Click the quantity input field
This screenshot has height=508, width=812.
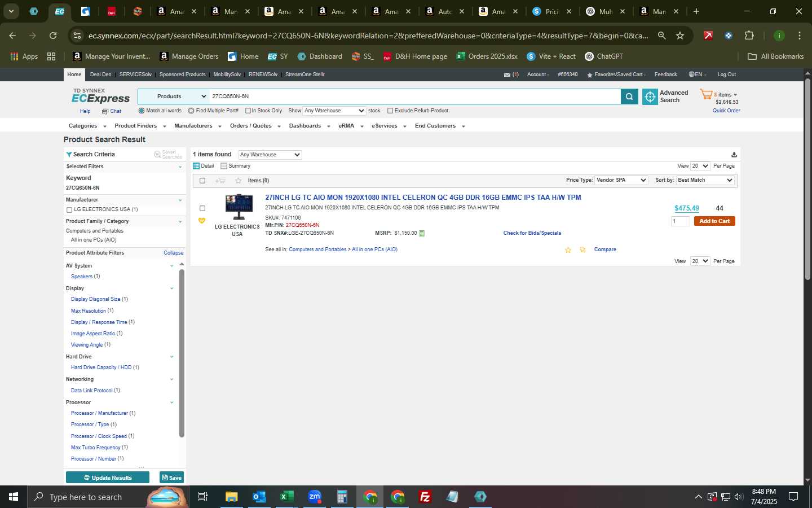point(680,221)
